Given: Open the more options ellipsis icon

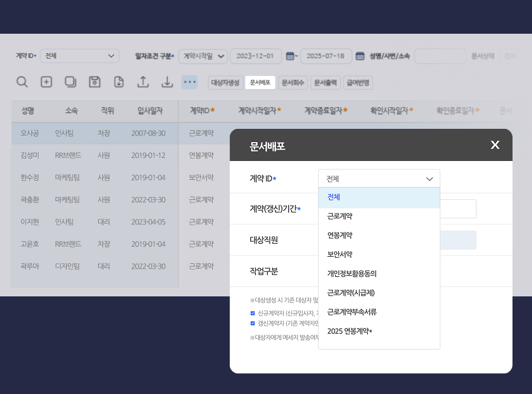Looking at the screenshot, I should coord(189,82).
